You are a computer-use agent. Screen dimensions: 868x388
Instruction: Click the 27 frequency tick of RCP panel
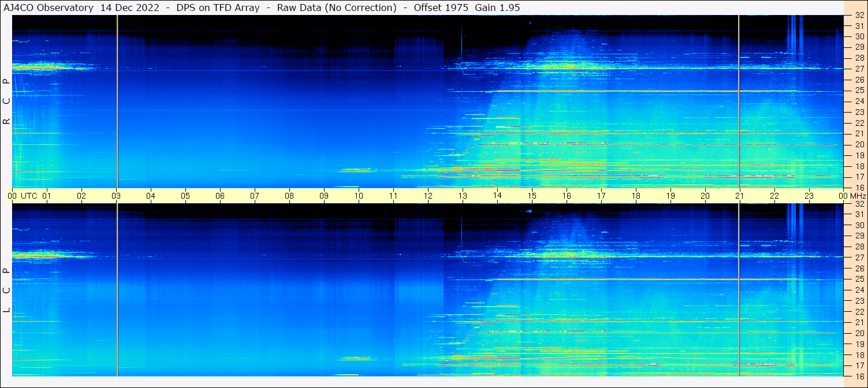tap(859, 69)
